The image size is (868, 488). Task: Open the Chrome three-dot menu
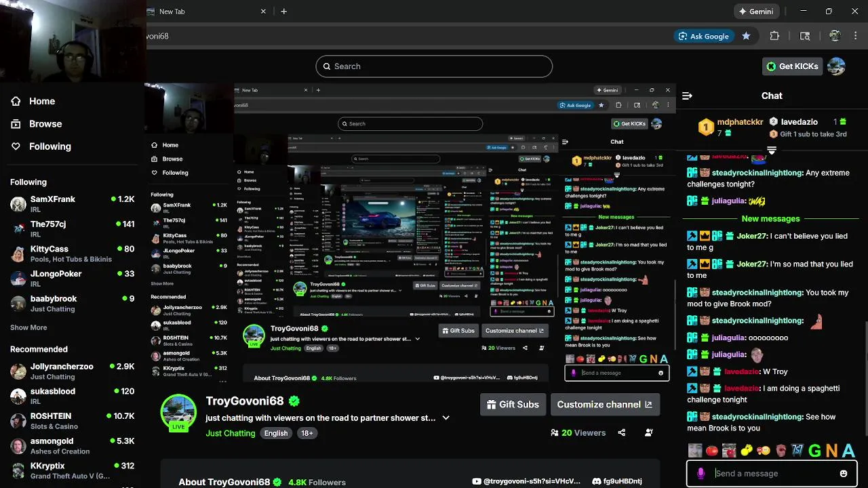855,36
